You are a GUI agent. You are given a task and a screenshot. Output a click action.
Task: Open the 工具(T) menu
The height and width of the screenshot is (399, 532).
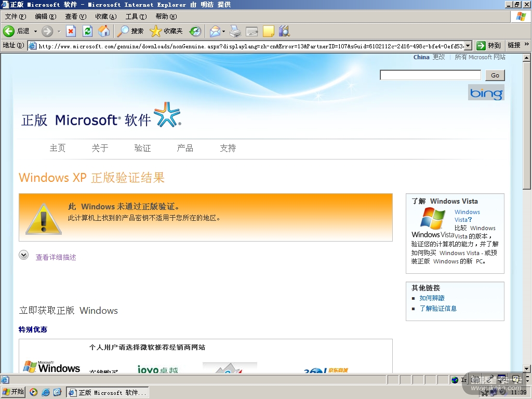click(136, 16)
